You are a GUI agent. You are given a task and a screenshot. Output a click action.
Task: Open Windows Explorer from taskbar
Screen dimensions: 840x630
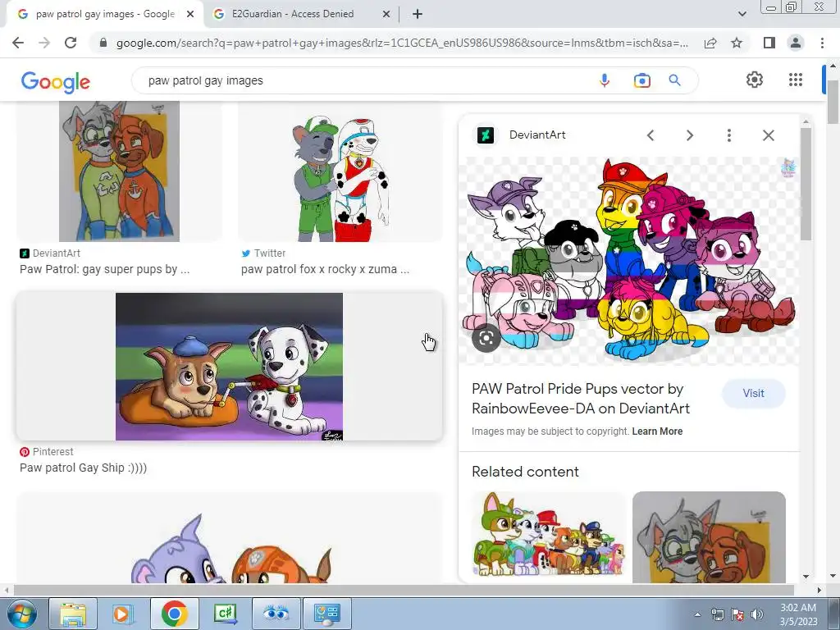[x=73, y=614]
